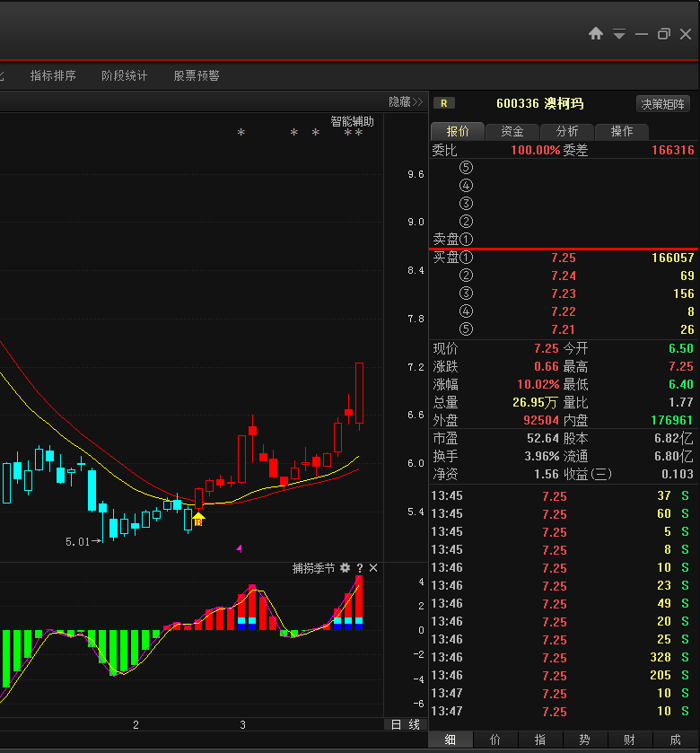This screenshot has width=700, height=753.
Task: Switch to the 操作 tab
Action: (622, 131)
